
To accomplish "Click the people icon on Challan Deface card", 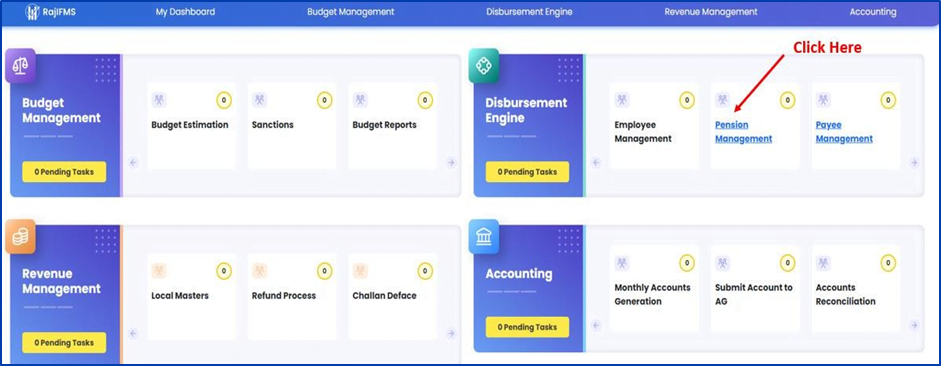I will coord(360,271).
